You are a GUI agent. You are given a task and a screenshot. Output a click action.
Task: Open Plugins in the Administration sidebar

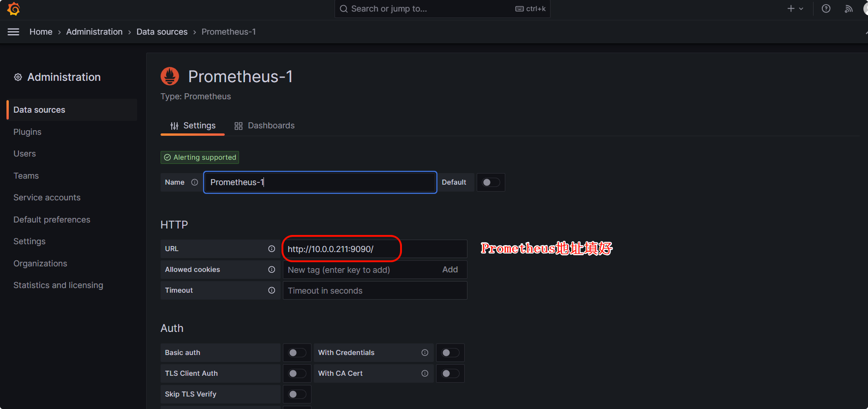27,132
